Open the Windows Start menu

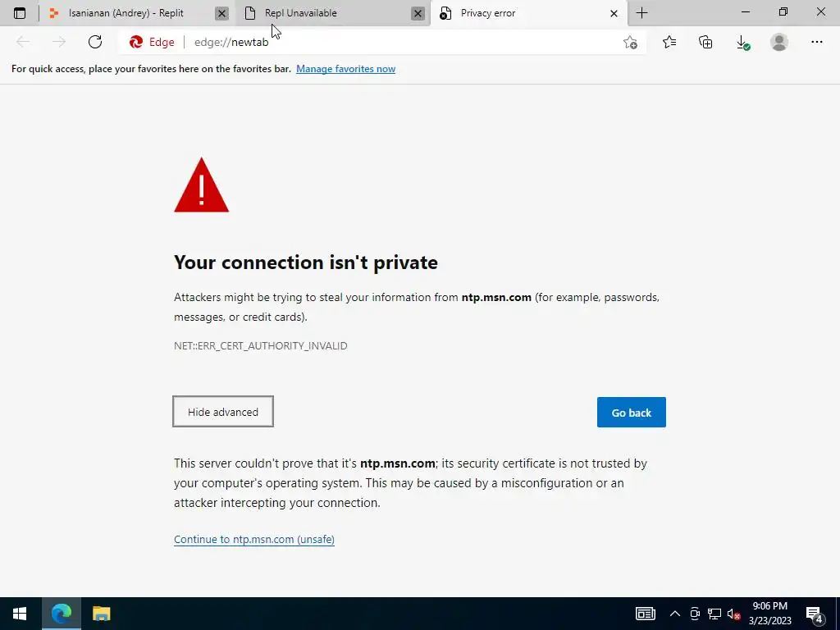pos(20,614)
